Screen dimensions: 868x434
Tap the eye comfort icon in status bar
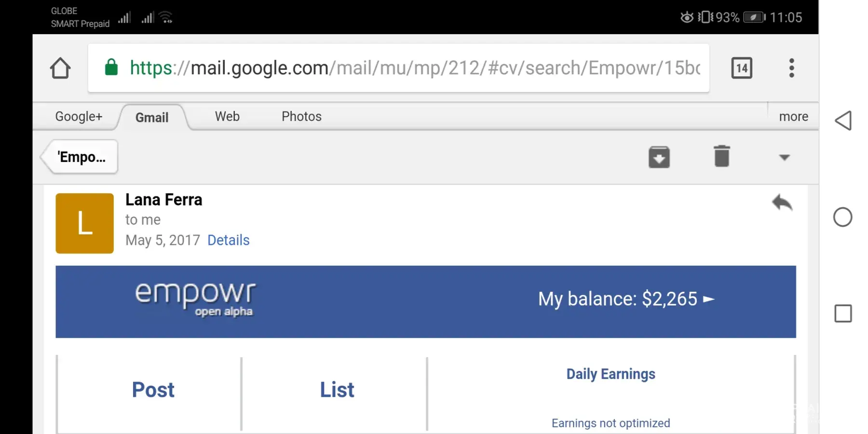[x=687, y=17]
